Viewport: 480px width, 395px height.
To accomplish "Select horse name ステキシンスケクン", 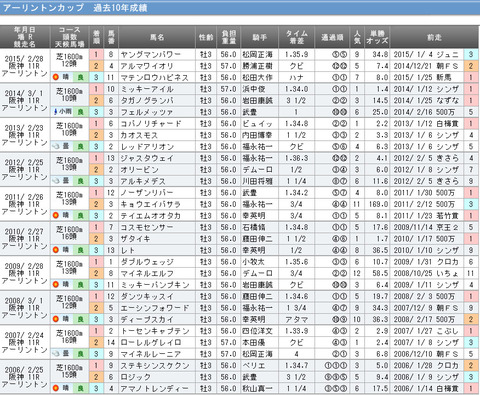I will pos(155,366).
